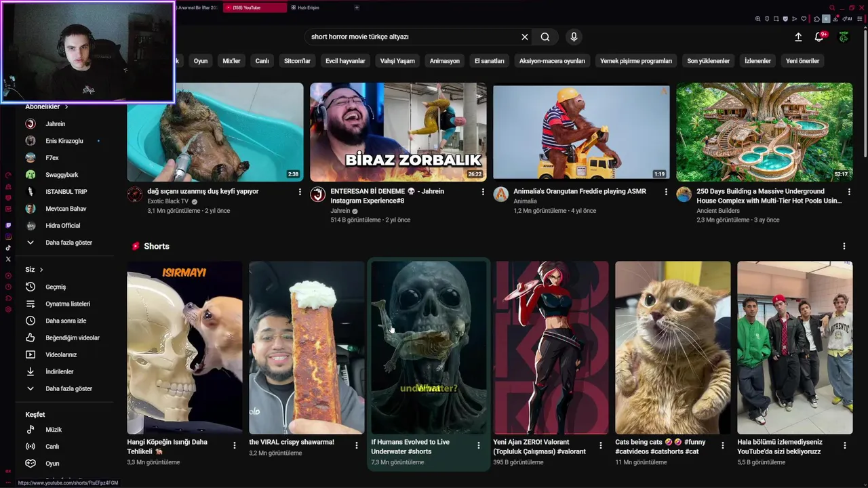Open the browser easy setup sliders icon

point(860,19)
